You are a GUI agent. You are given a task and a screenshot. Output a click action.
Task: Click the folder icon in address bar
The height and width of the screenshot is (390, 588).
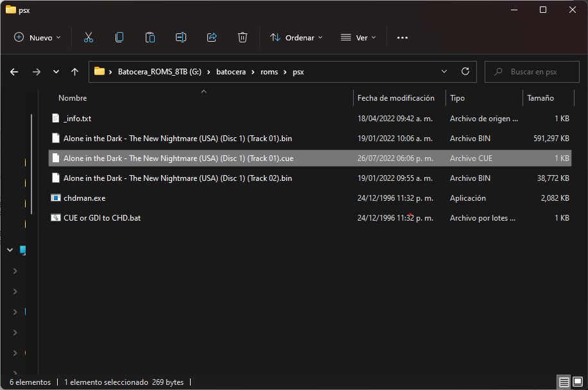tap(99, 71)
